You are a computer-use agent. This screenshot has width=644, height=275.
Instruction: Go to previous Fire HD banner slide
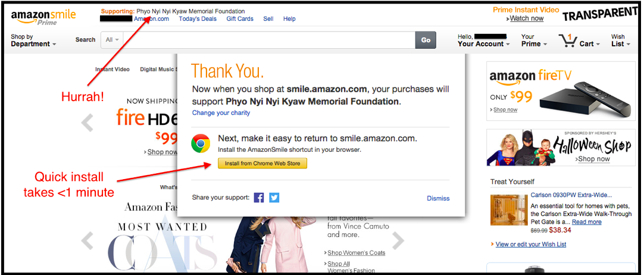click(87, 123)
